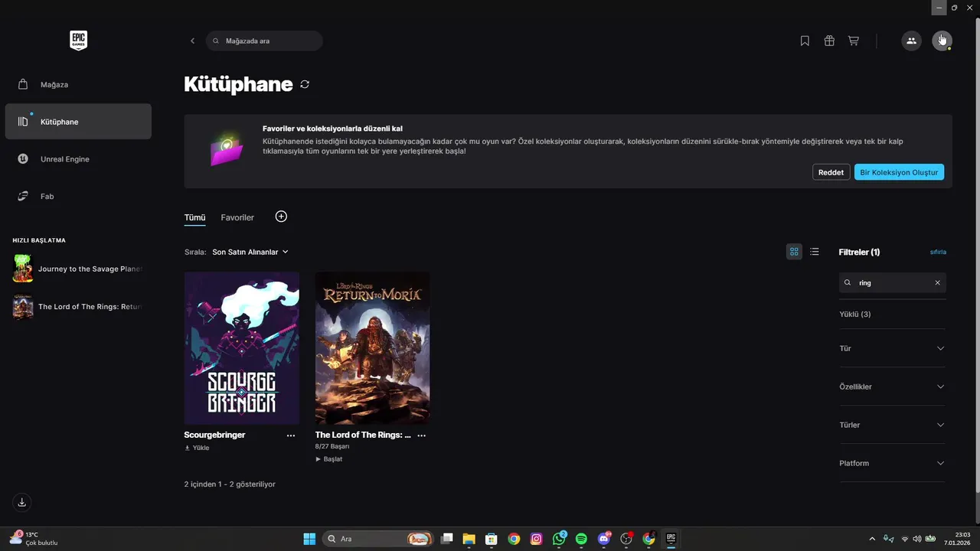The width and height of the screenshot is (980, 551).
Task: Expand the Türler filter section
Action: (892, 425)
